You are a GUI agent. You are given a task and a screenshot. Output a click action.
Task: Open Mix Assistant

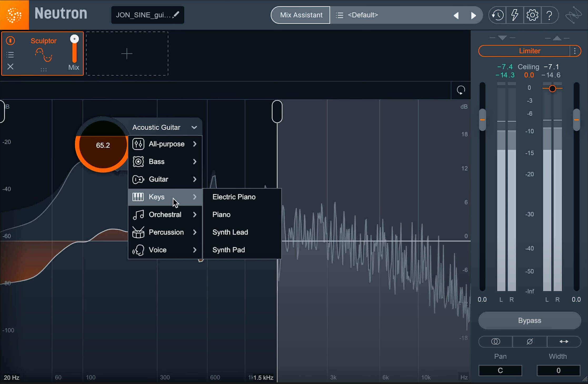tap(301, 15)
